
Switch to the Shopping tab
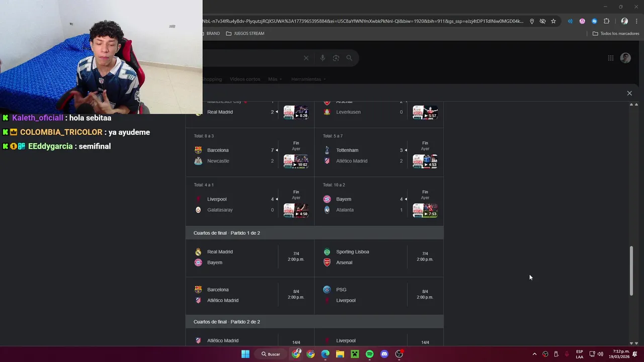[x=212, y=79]
